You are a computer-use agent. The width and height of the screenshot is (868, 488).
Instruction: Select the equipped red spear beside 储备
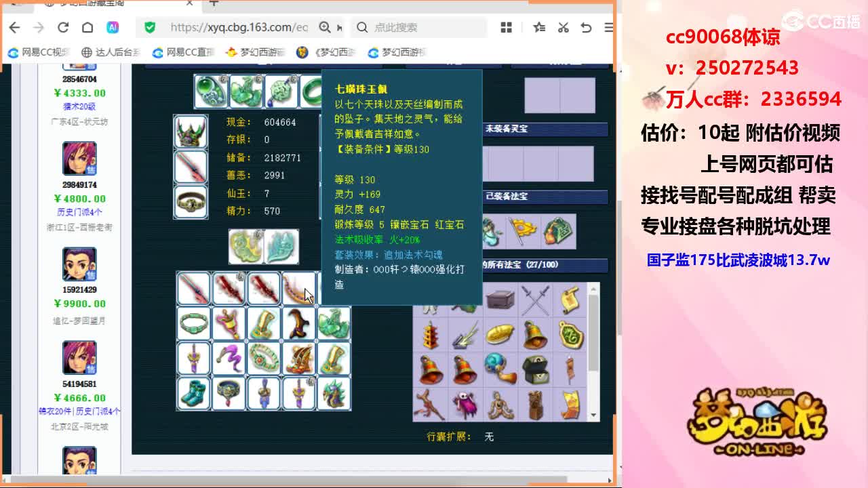point(191,167)
